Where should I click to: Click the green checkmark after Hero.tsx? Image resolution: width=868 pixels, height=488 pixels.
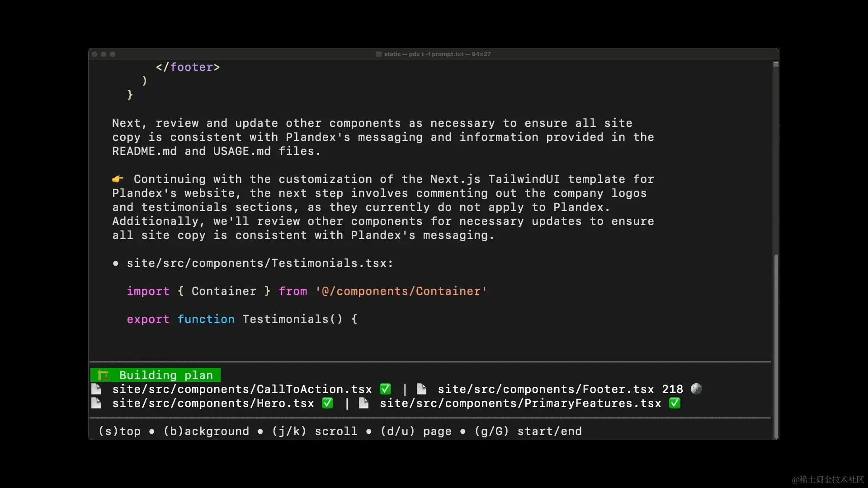(x=327, y=403)
